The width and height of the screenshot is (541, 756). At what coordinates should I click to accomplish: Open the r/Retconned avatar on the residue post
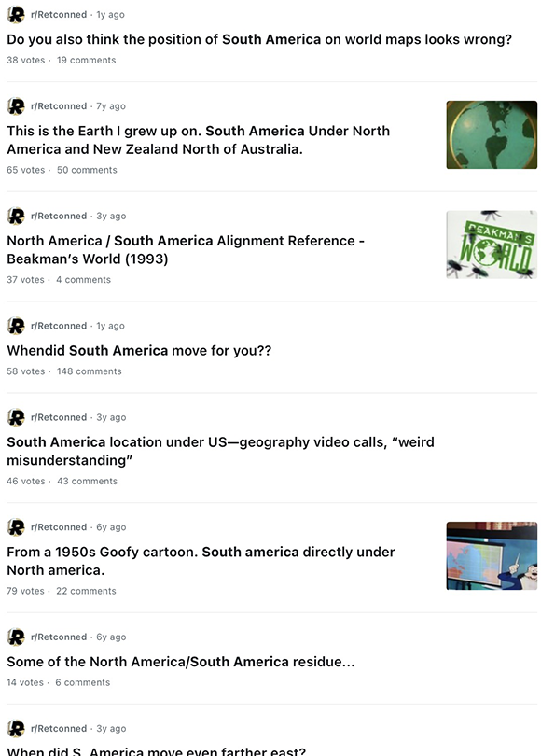coord(16,637)
